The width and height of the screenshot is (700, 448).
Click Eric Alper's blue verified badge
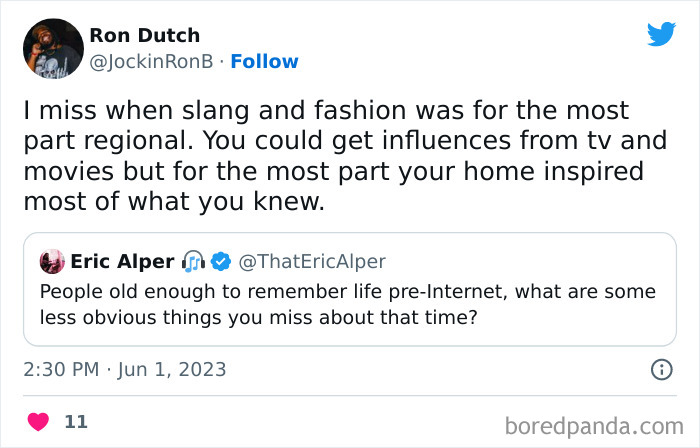click(221, 262)
